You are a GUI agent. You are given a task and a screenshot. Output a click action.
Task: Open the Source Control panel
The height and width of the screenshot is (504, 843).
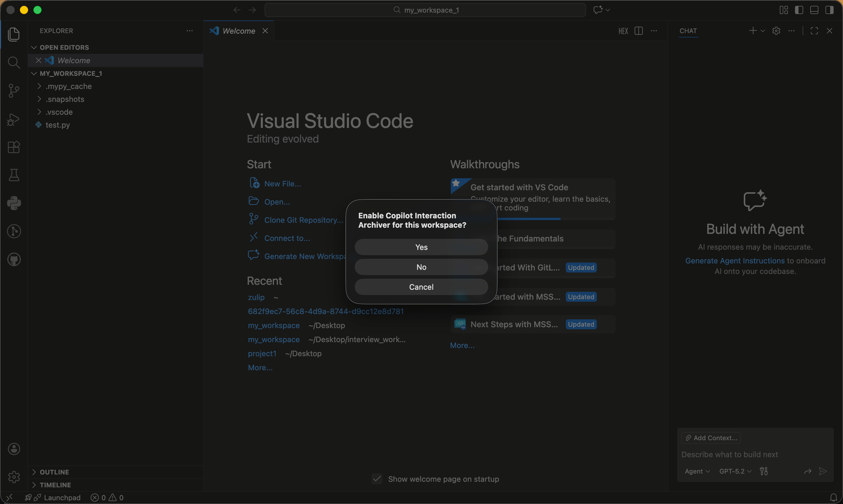(13, 90)
